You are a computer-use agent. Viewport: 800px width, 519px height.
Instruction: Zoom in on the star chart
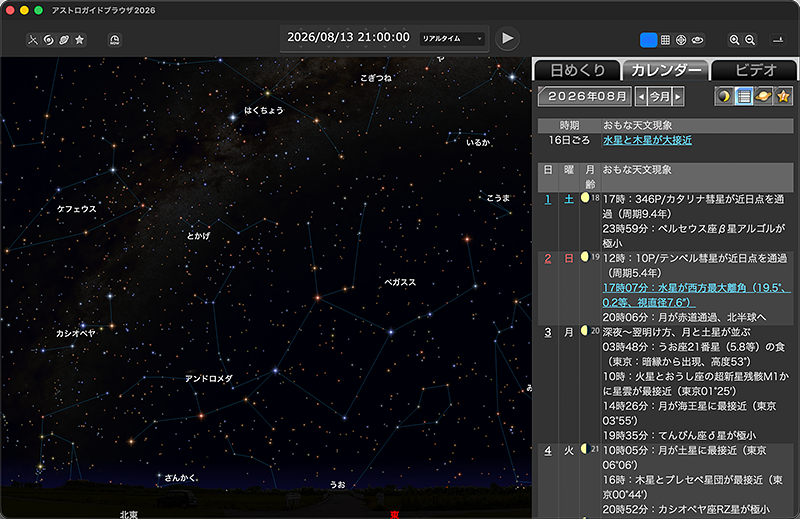click(735, 40)
